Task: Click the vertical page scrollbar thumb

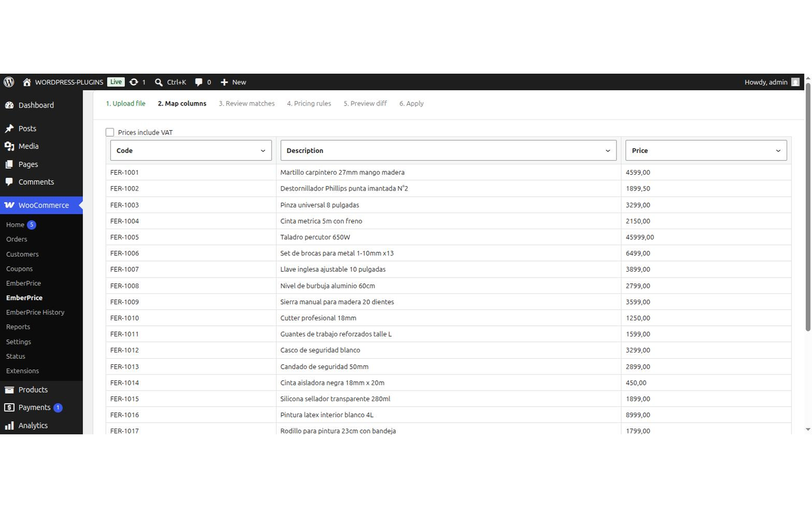Action: click(808, 206)
